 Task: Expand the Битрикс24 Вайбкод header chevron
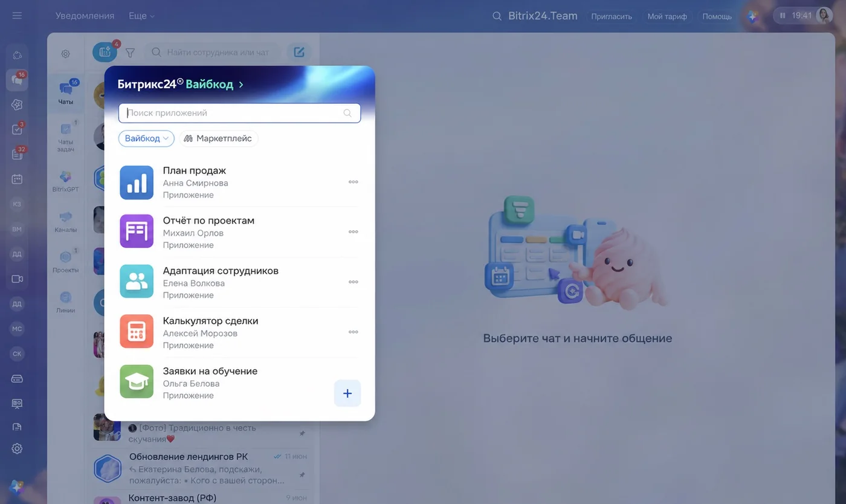click(241, 85)
